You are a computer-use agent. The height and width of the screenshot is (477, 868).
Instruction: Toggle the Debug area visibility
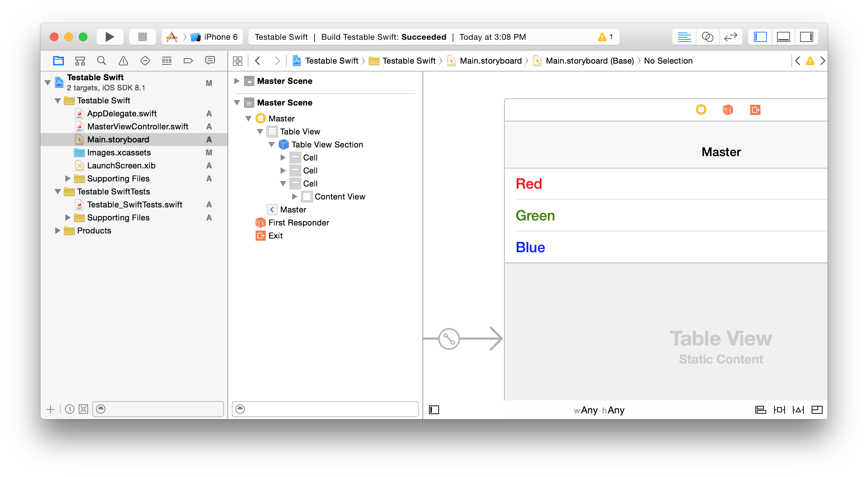783,36
